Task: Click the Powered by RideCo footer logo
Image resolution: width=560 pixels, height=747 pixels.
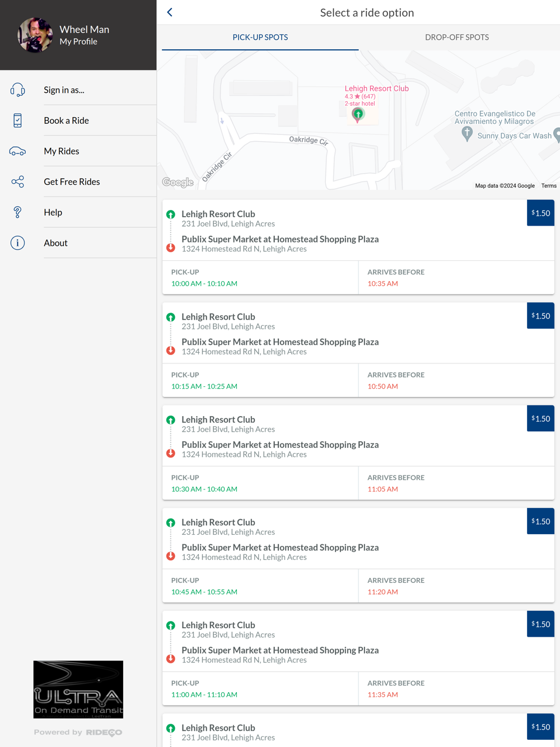Action: click(78, 732)
